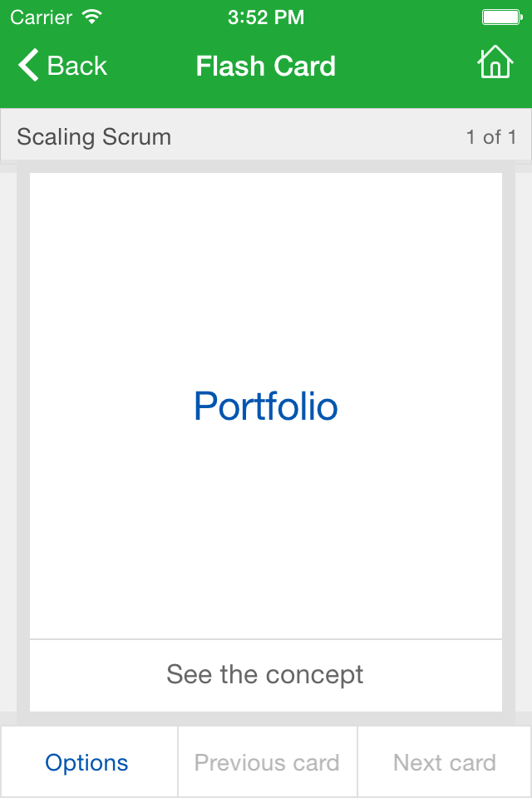
Task: Reveal answer with See the concept
Action: [x=265, y=674]
